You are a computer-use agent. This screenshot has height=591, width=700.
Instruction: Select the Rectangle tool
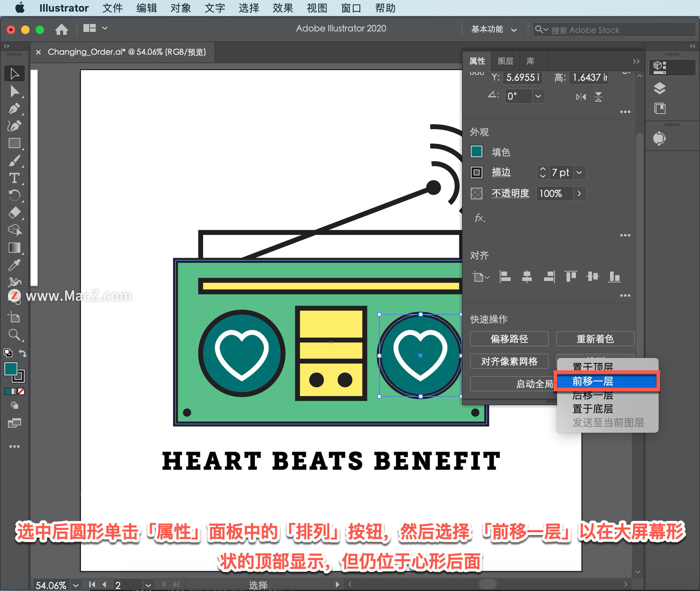15,143
